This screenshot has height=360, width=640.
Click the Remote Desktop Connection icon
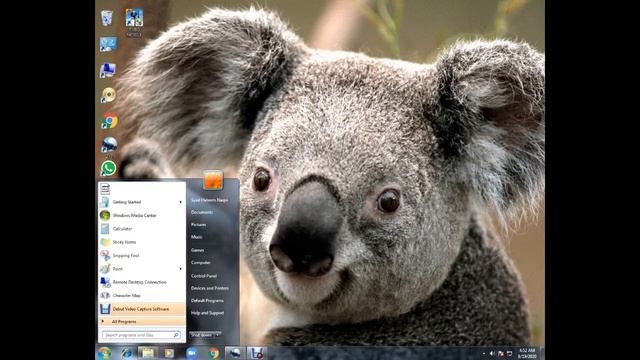click(105, 282)
